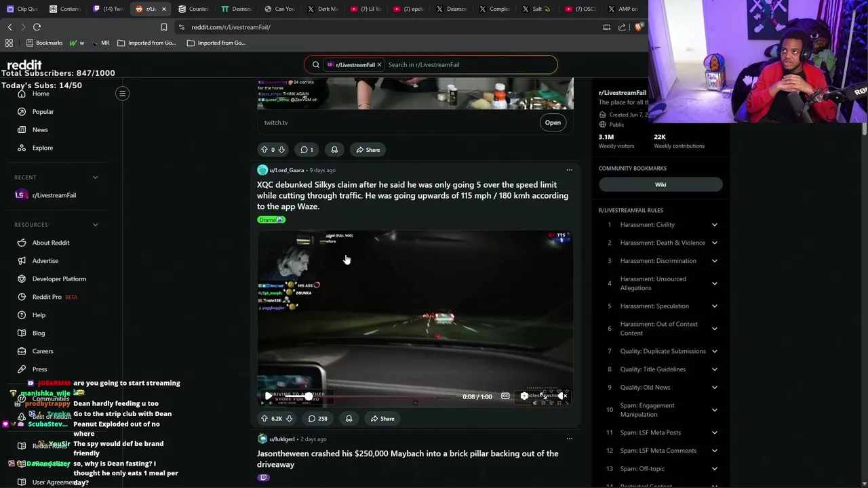Open the 258 comments on XQC post
868x488 pixels.
coord(318,419)
